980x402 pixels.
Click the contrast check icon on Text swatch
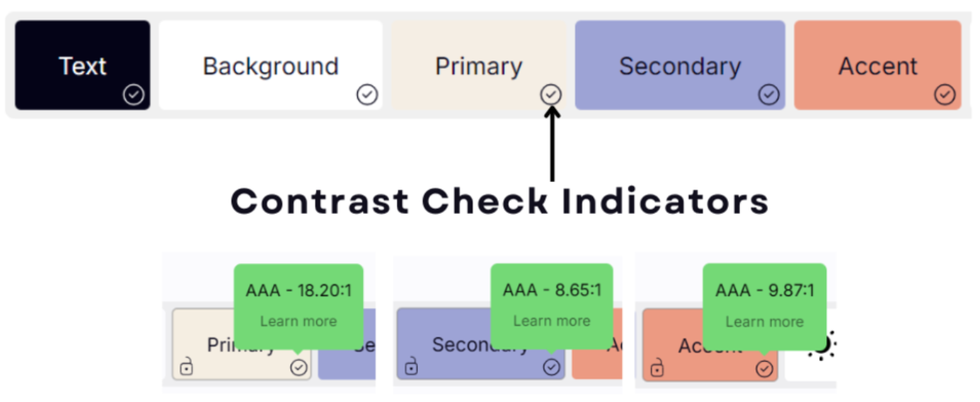(x=133, y=94)
